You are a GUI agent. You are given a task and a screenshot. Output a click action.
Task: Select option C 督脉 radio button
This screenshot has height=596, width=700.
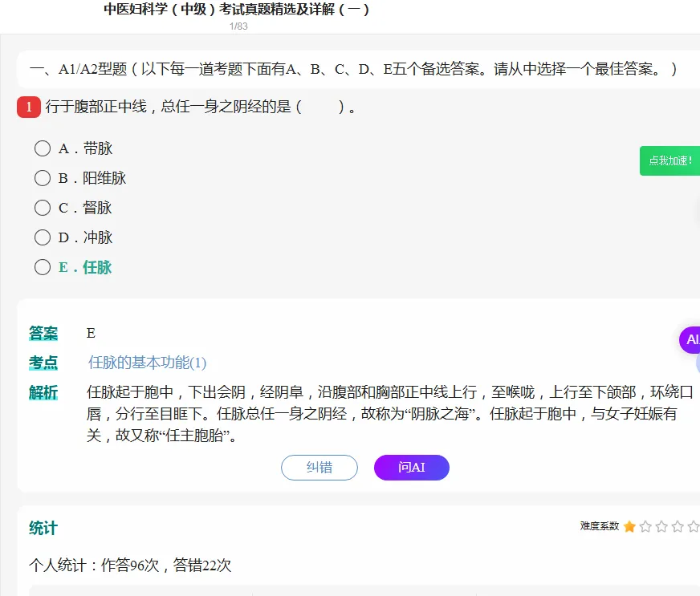point(43,208)
